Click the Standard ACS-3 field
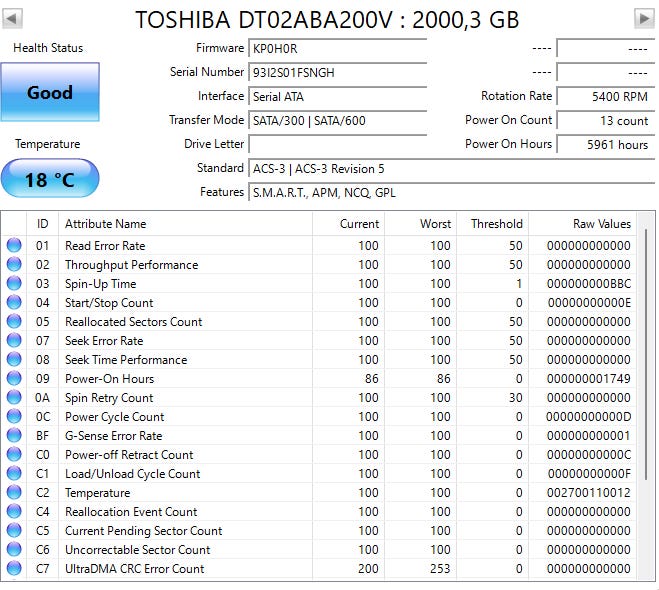 [452, 169]
